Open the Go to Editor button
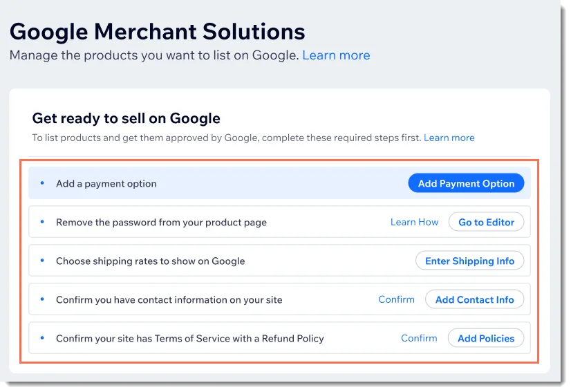 pos(486,222)
